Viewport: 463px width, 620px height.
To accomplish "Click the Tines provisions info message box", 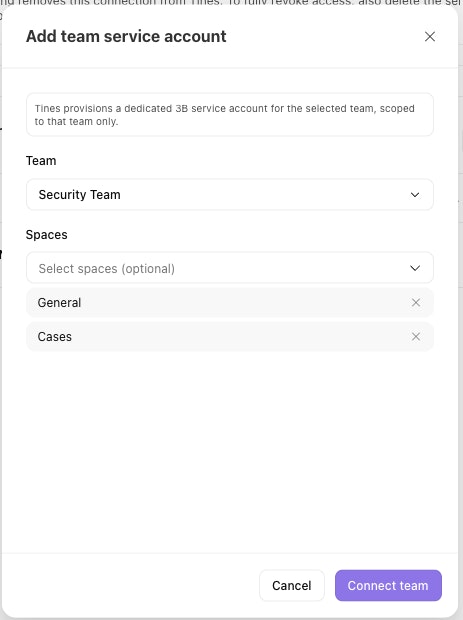I will (x=230, y=115).
